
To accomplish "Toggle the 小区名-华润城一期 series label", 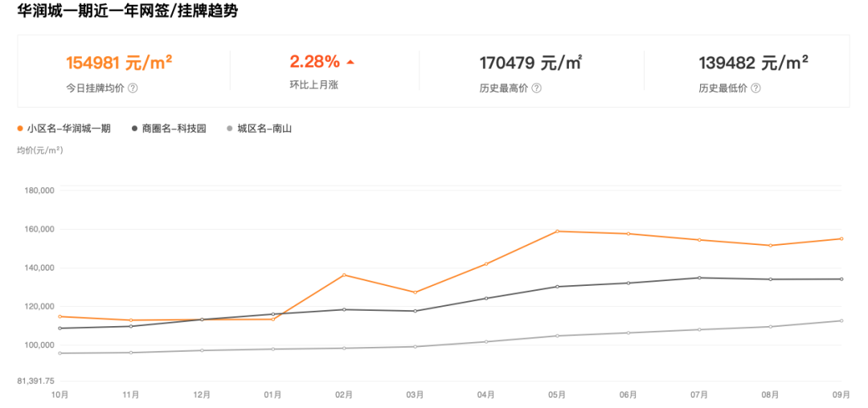I will click(68, 129).
